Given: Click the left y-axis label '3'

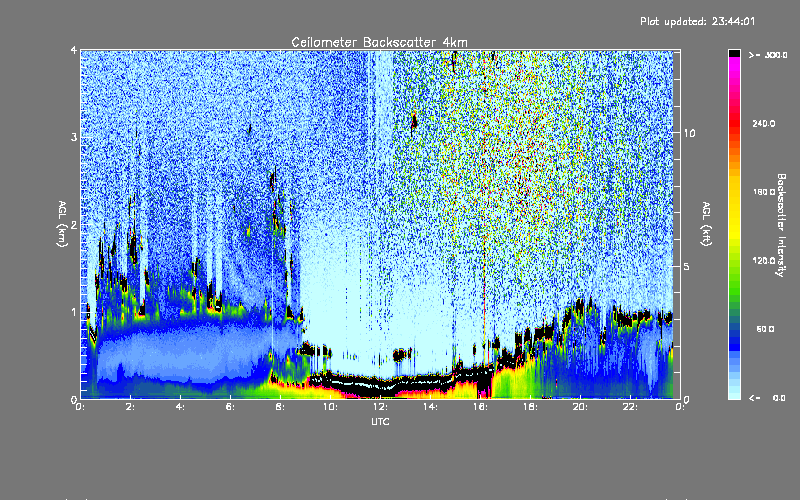Looking at the screenshot, I should 74,137.
